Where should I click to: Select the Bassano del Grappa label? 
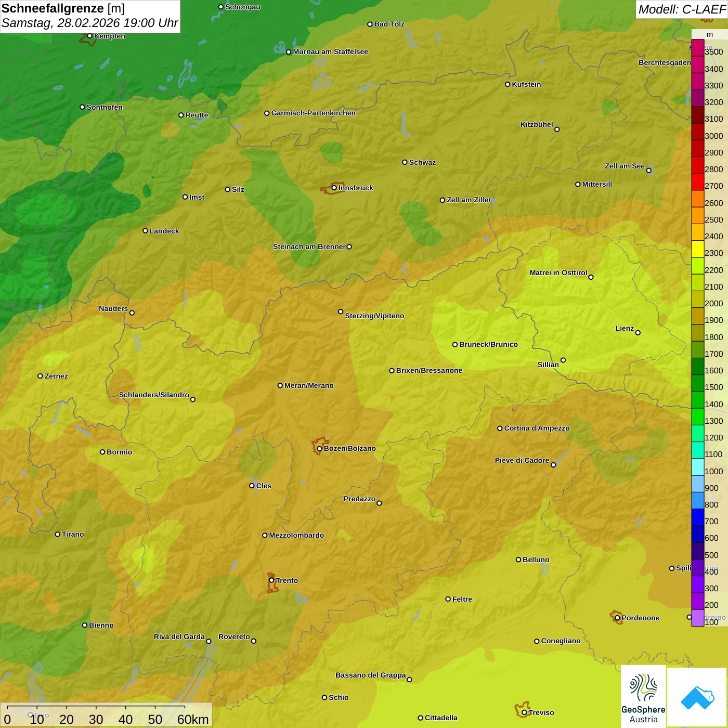click(371, 675)
